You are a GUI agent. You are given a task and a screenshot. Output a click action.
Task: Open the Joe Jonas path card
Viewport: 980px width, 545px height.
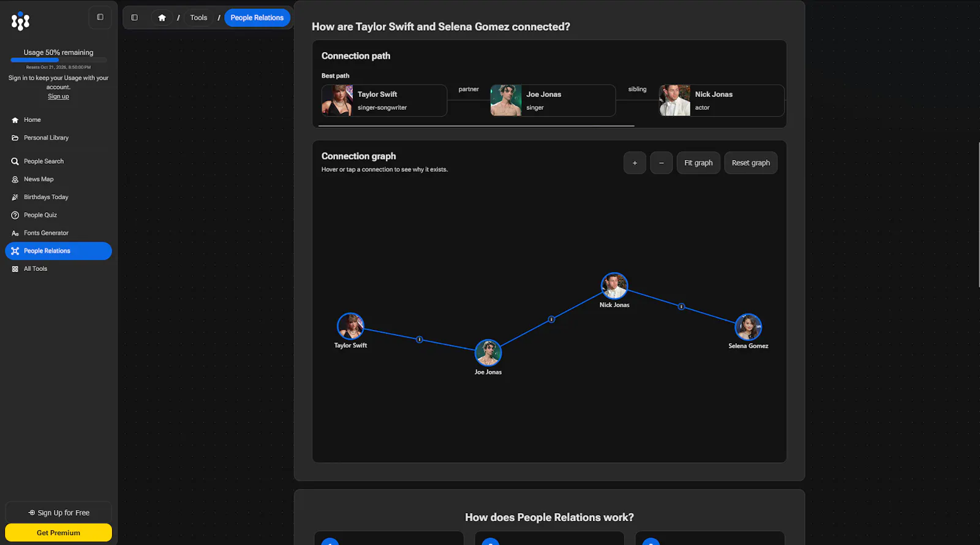point(553,101)
